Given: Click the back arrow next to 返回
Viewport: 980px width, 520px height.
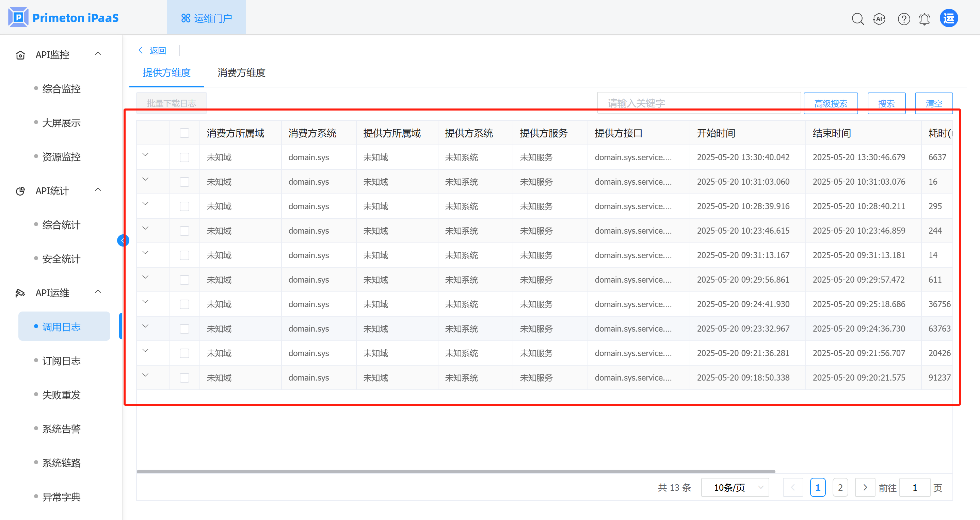Looking at the screenshot, I should click(141, 50).
